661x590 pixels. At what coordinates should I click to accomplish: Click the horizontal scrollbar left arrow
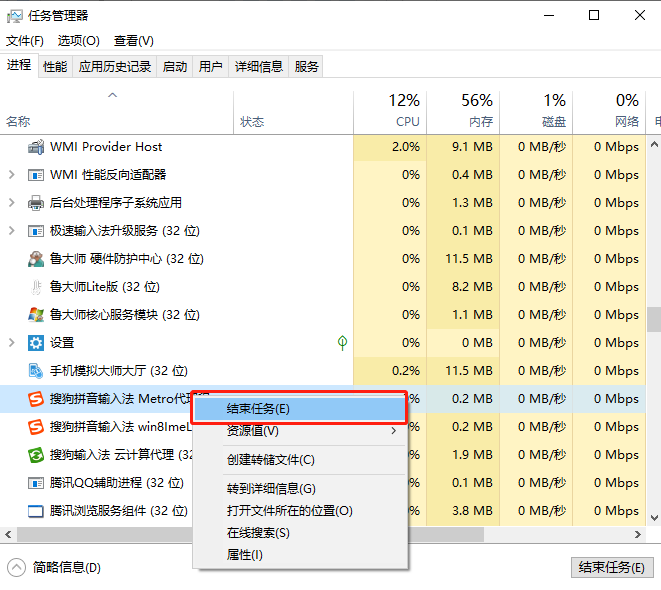(8, 535)
